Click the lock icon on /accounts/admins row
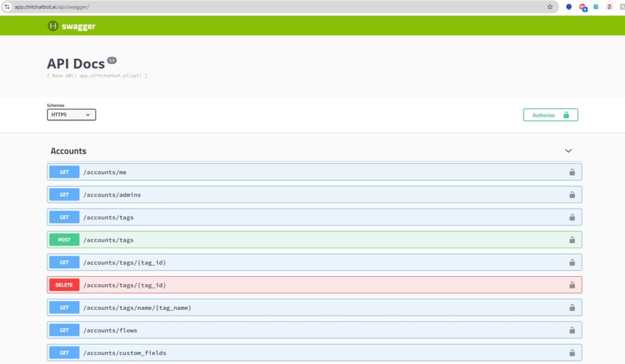The height and width of the screenshot is (364, 625). pos(572,195)
